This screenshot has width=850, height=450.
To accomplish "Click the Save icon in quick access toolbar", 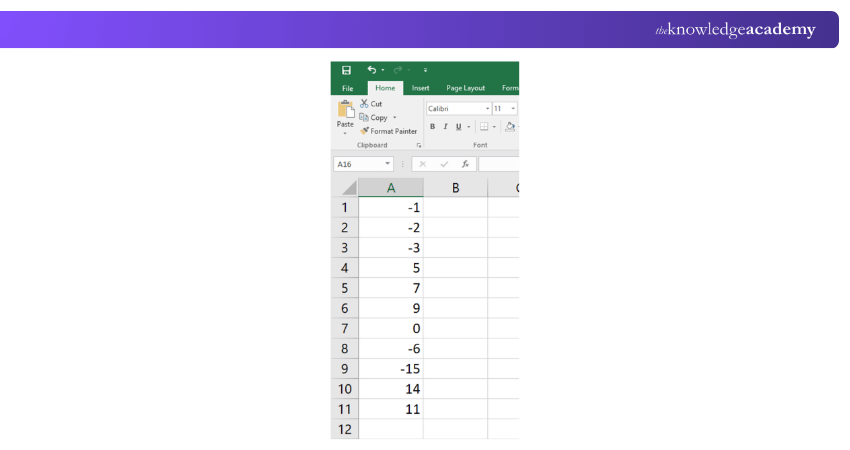I will (346, 70).
